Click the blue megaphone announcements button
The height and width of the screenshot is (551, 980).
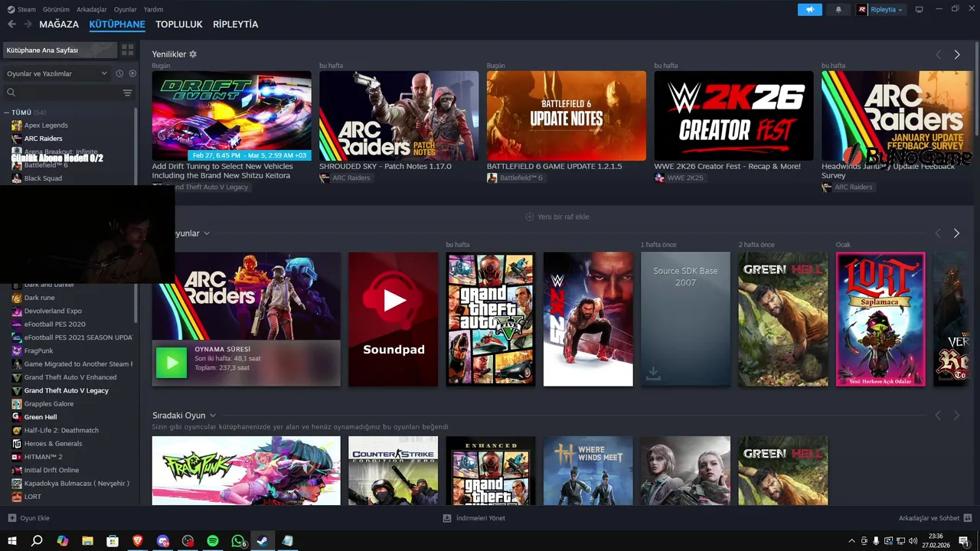click(809, 9)
